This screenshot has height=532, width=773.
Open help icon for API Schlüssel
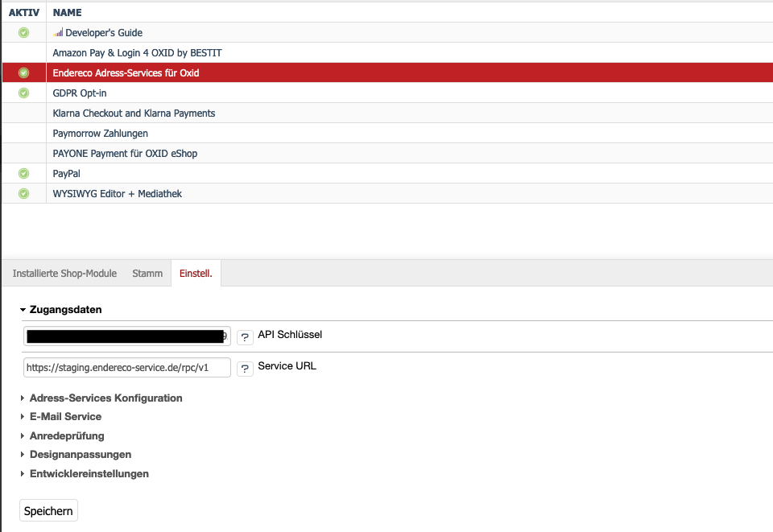coord(245,337)
